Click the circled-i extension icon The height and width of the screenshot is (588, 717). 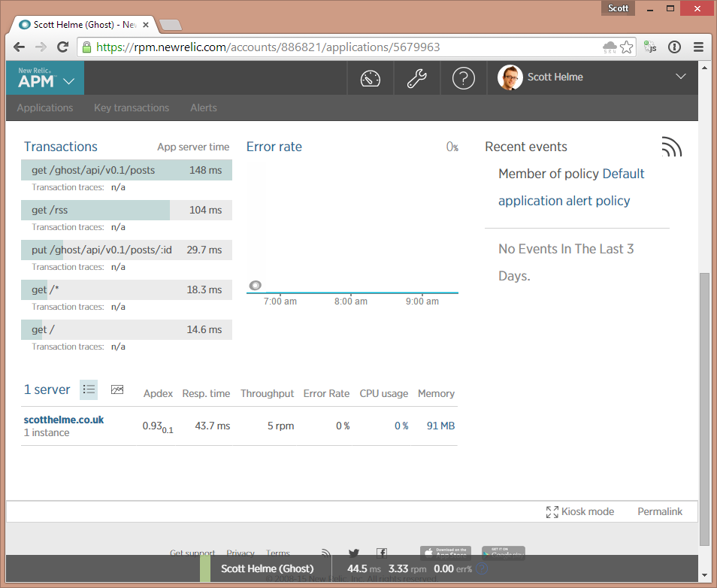(674, 47)
